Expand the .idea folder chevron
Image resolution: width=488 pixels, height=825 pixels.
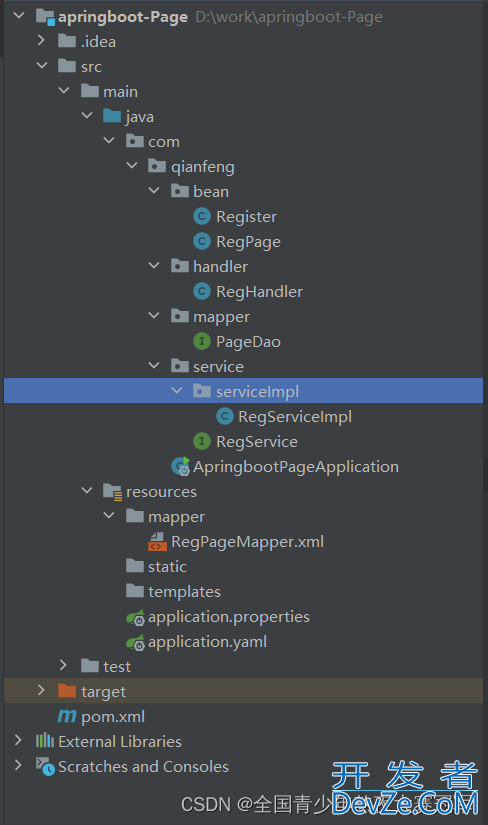tap(42, 41)
